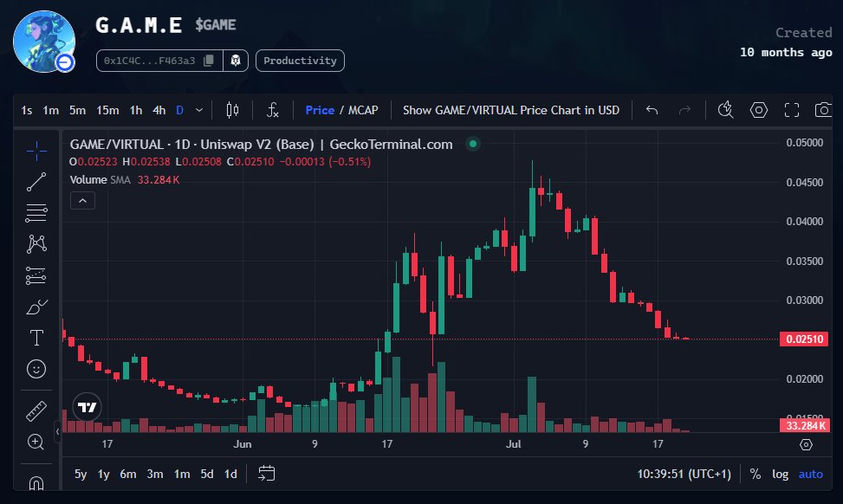Screen dimensions: 843x504
Task: Select the crosshair cursor tool
Action: tap(36, 151)
